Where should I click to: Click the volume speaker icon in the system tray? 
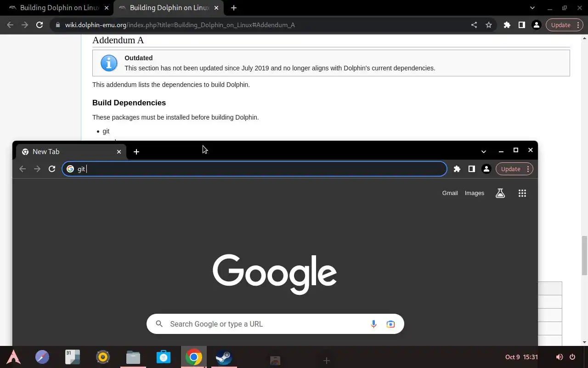559,357
